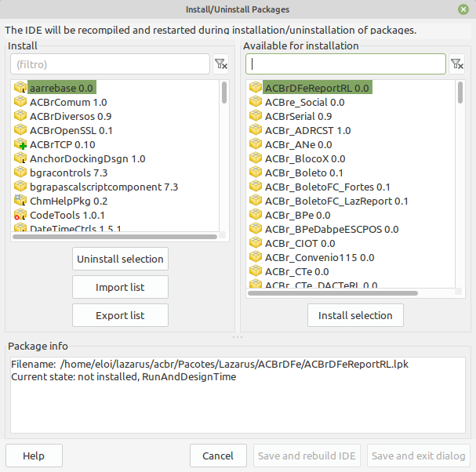Select ACBr_BoletoFC_LazReport 0.1 entry

(336, 201)
